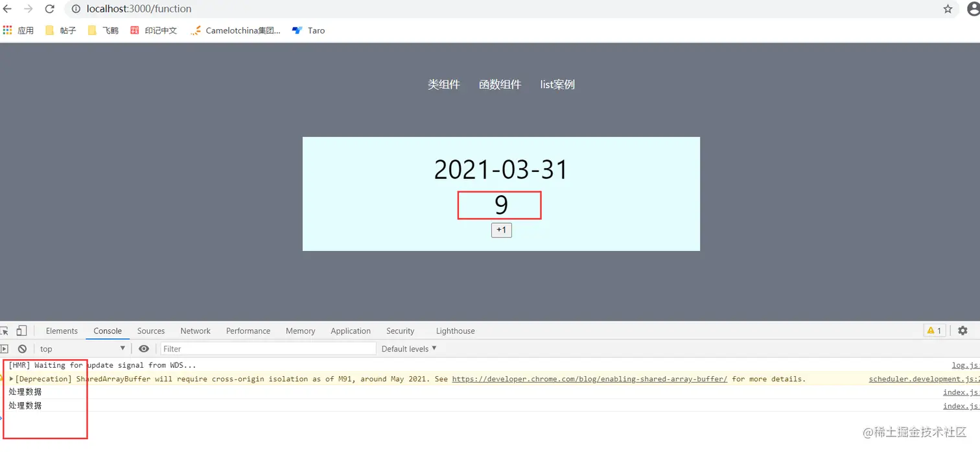The height and width of the screenshot is (452, 980).
Task: Open the 应用 apps shortcut
Action: tap(18, 30)
